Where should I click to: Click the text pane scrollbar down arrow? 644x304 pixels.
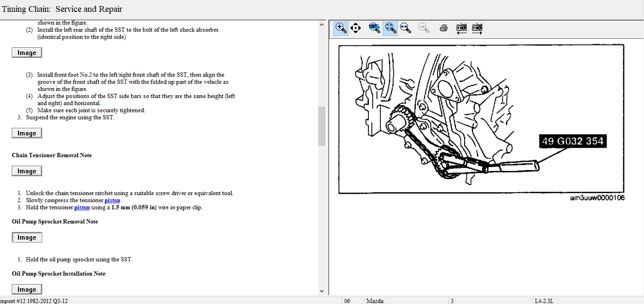tap(322, 291)
